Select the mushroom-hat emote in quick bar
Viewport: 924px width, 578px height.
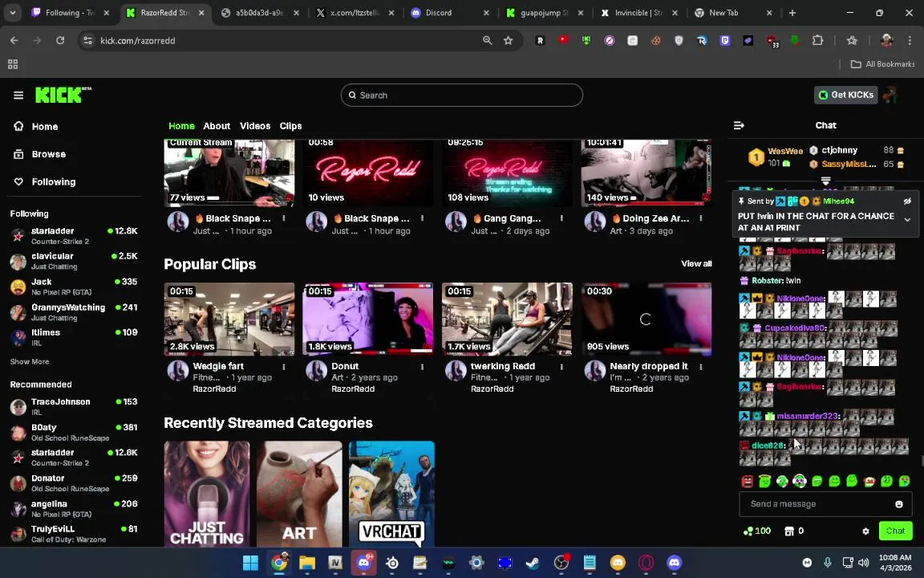869,482
